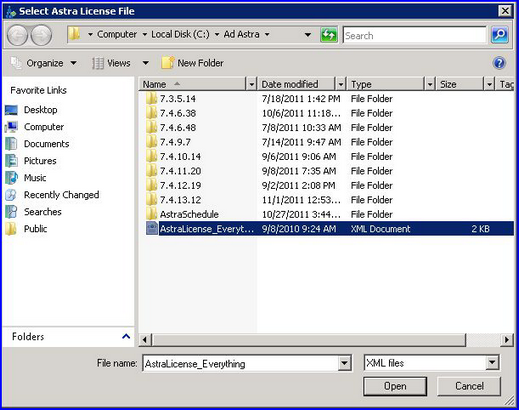The height and width of the screenshot is (410, 519).
Task: Open the Organize dropdown arrow
Action: pos(74,63)
